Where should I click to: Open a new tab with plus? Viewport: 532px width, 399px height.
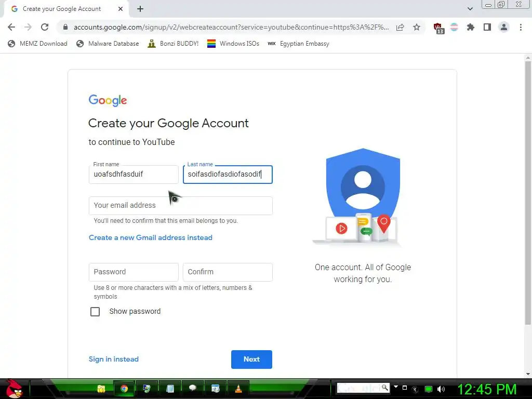[x=140, y=9]
